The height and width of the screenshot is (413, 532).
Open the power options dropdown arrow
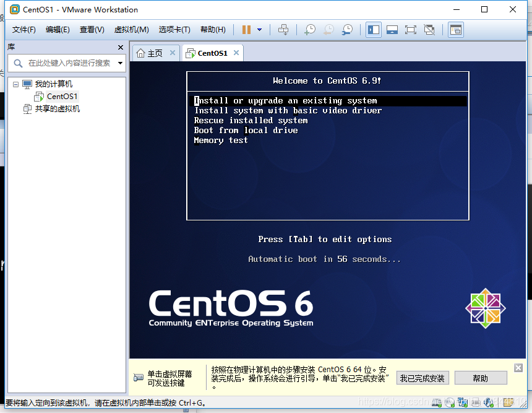point(260,30)
